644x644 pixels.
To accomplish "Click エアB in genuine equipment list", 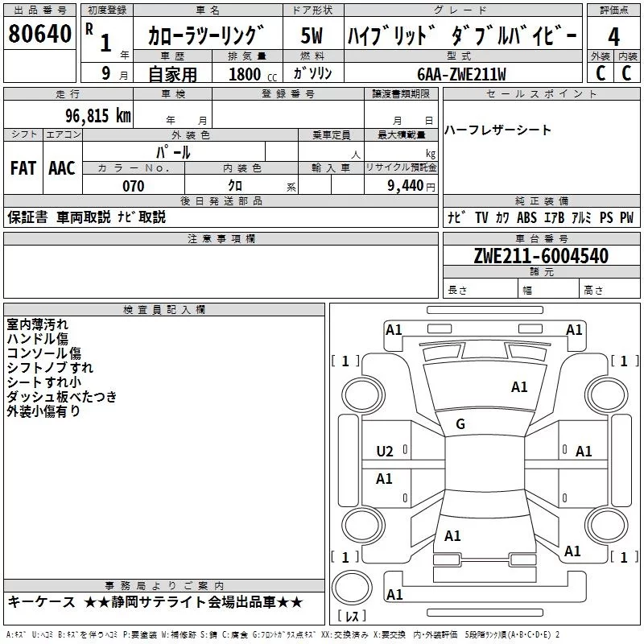I will click(x=555, y=217).
